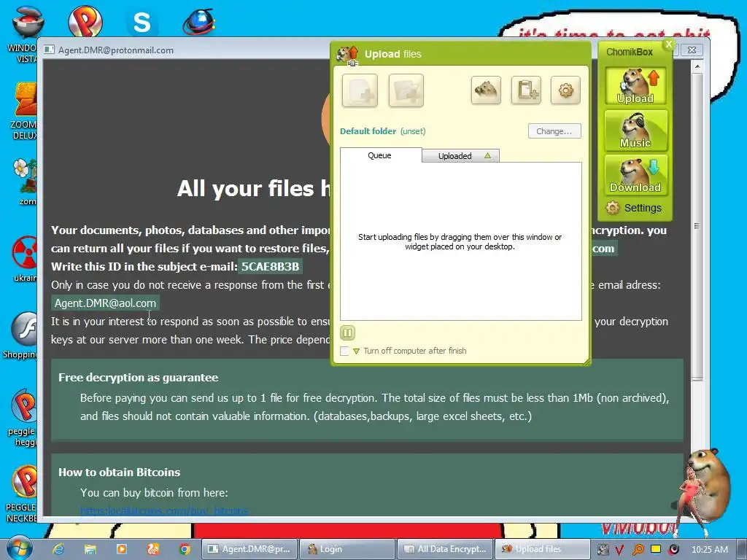Click the Upload button in ChomikBox widget
Viewport: 747px width, 560px height.
point(635,86)
